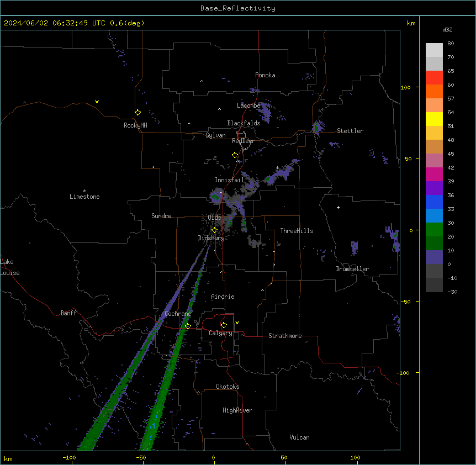Click the ThreeHills label
Image resolution: width=476 pixels, height=465 pixels.
(x=297, y=231)
